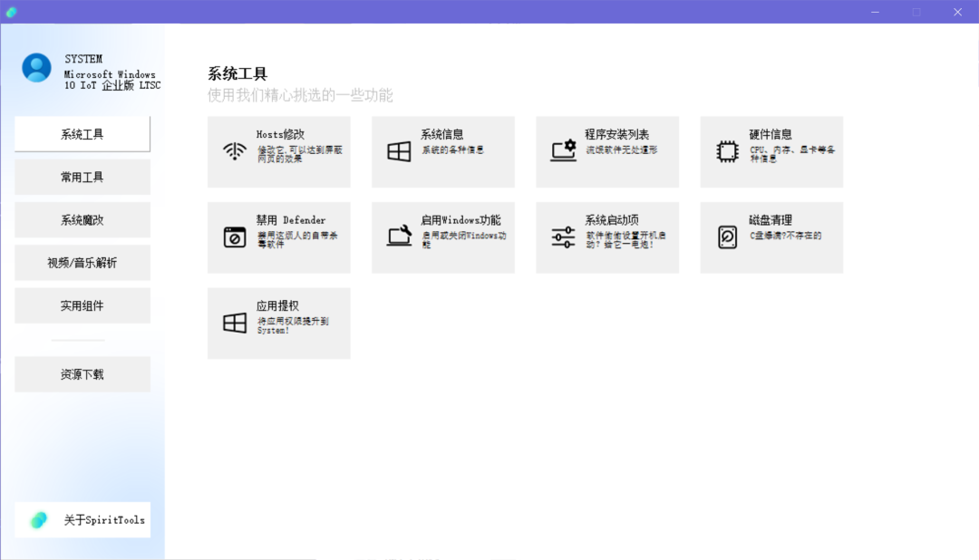Image resolution: width=979 pixels, height=560 pixels.
Task: Open the 系统启动项 card title
Action: click(x=612, y=220)
